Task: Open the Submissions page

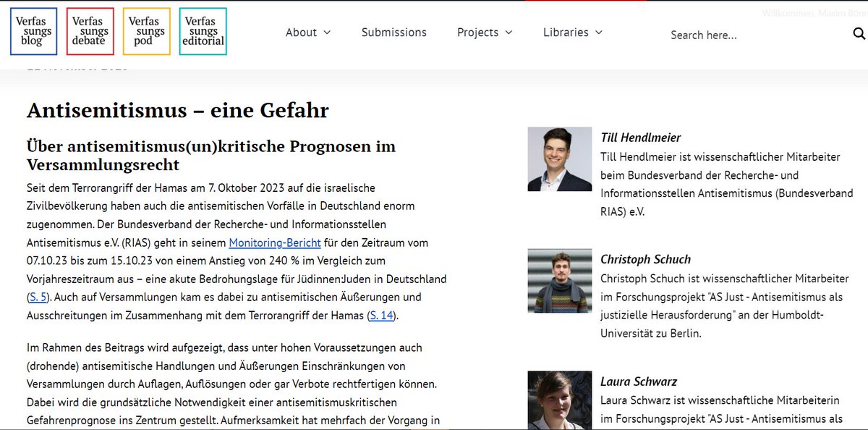Action: 394,32
